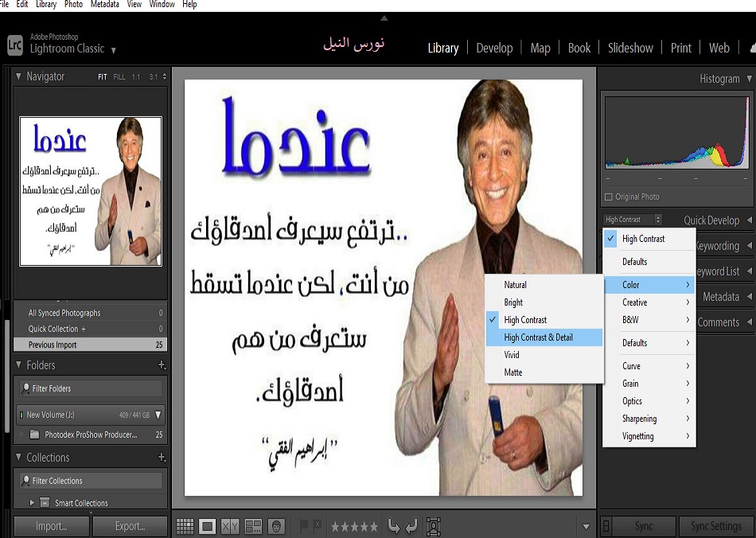Collapse the Navigator panel
Image resolution: width=756 pixels, height=538 pixels.
pos(19,76)
